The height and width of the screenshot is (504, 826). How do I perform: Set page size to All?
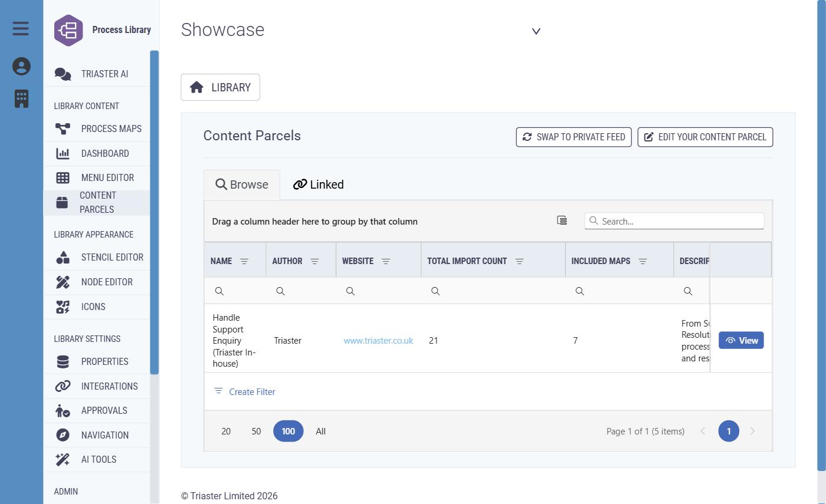[320, 431]
